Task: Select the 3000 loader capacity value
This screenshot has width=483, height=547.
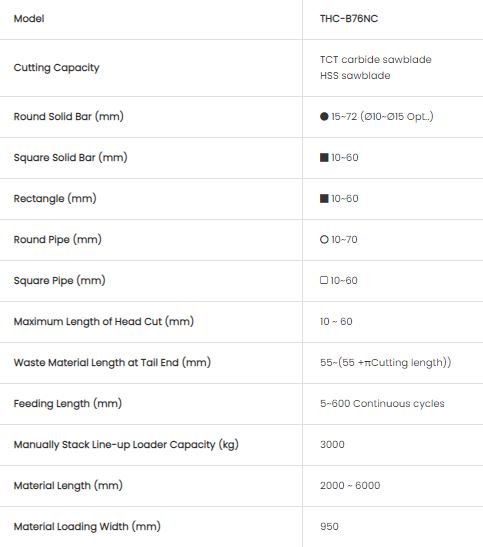Action: pyautogui.click(x=332, y=444)
